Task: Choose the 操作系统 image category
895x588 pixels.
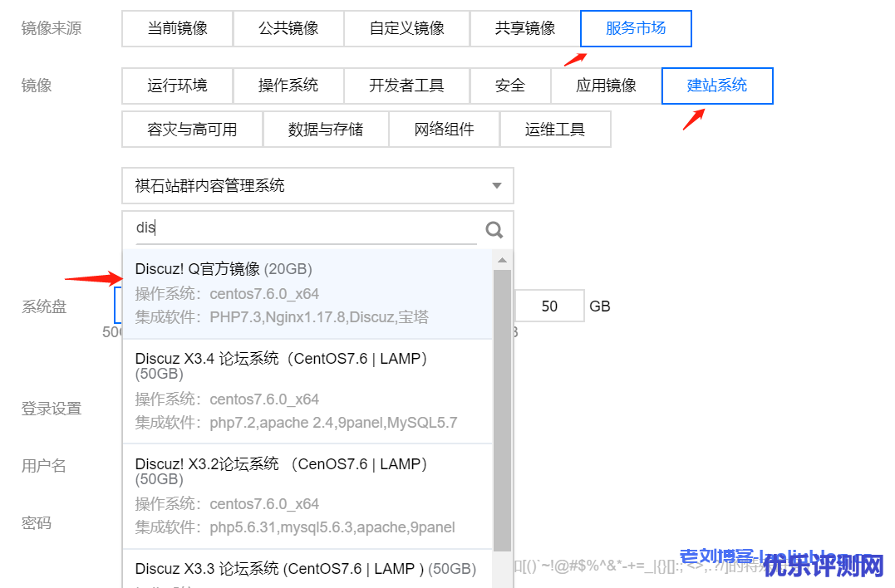Action: 288,86
